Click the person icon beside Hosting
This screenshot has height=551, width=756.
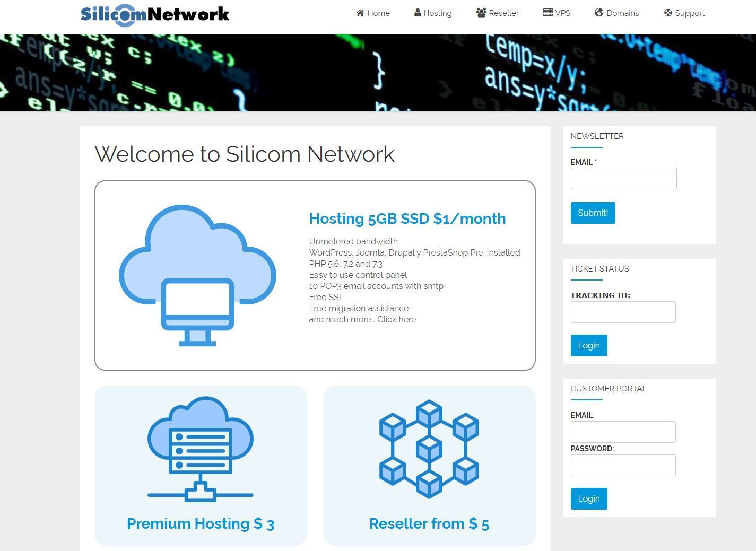pyautogui.click(x=418, y=13)
